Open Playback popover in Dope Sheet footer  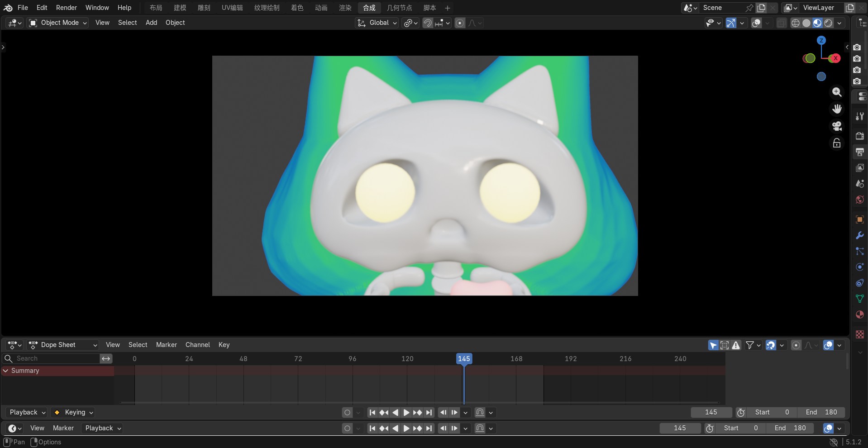[x=28, y=412]
